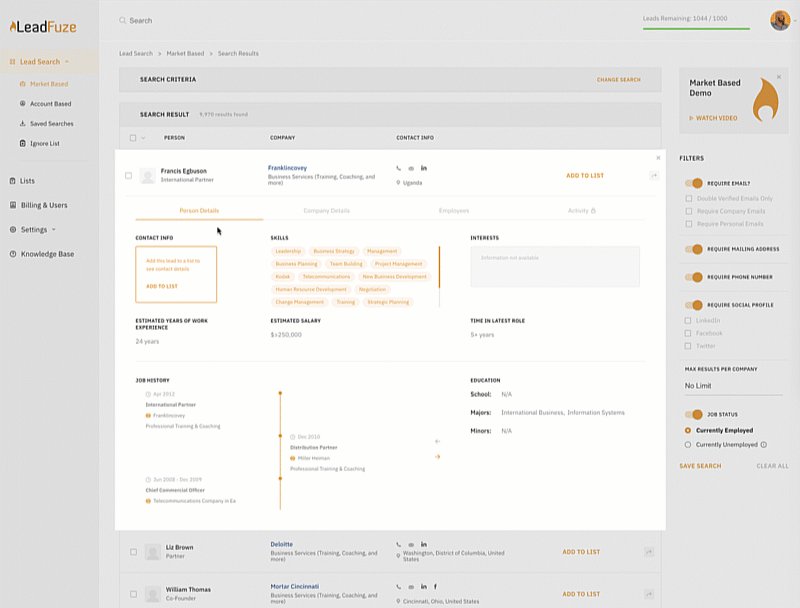Toggle Job Status filter
This screenshot has width=800, height=608.
(x=694, y=414)
